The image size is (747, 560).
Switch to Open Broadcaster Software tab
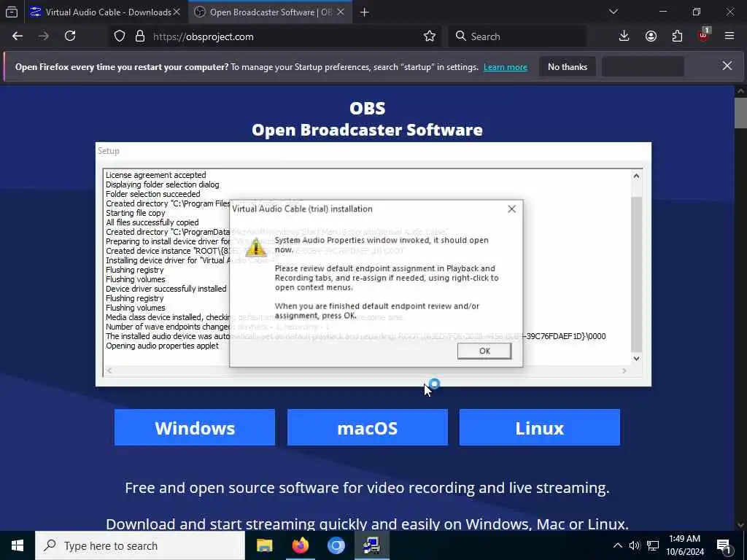pyautogui.click(x=270, y=12)
